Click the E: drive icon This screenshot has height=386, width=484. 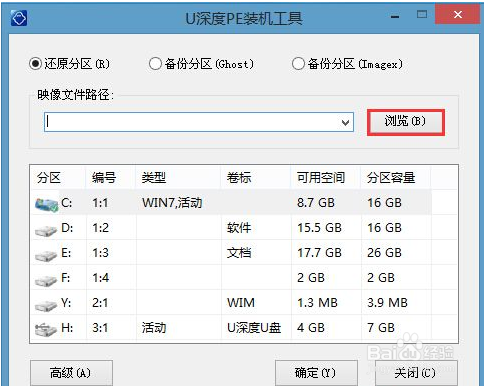point(46,255)
